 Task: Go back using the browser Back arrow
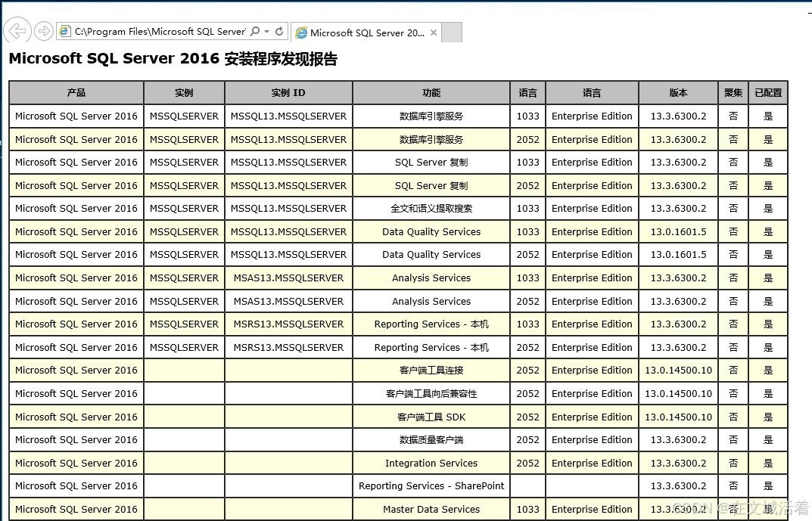pyautogui.click(x=17, y=31)
